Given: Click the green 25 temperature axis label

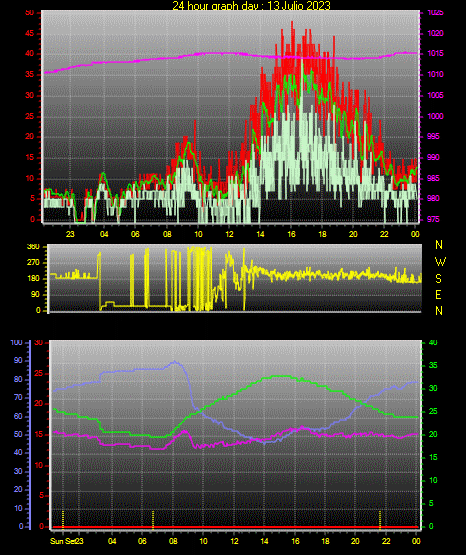Looking at the screenshot, I should click(433, 411).
